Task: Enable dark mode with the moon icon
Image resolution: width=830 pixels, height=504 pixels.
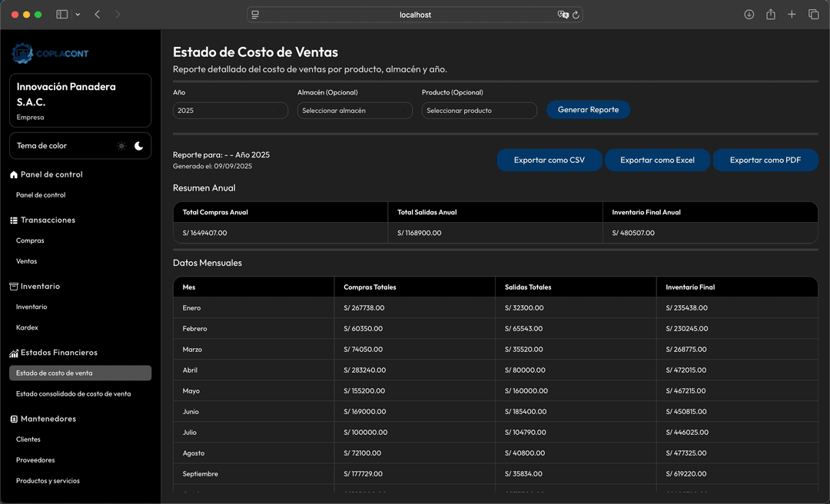Action: [x=138, y=145]
